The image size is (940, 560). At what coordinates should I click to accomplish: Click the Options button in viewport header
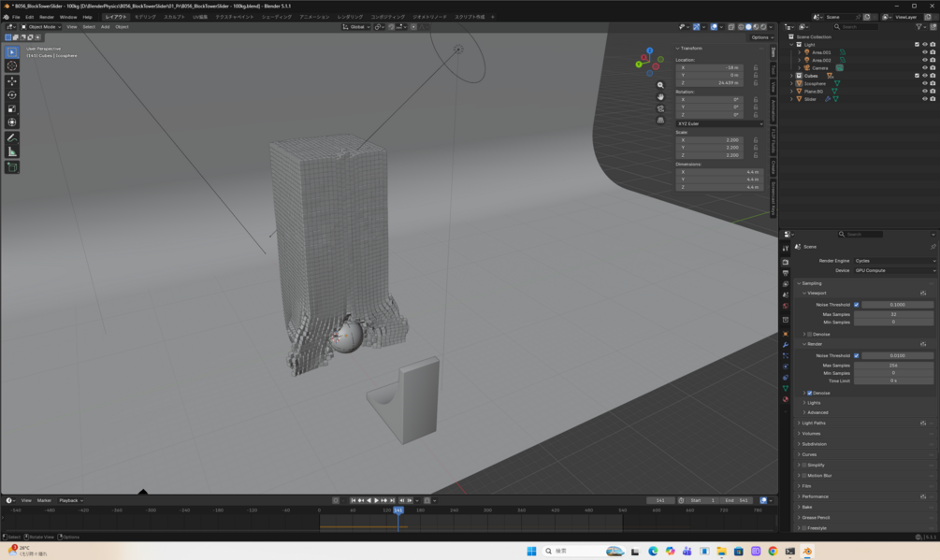[x=762, y=37]
